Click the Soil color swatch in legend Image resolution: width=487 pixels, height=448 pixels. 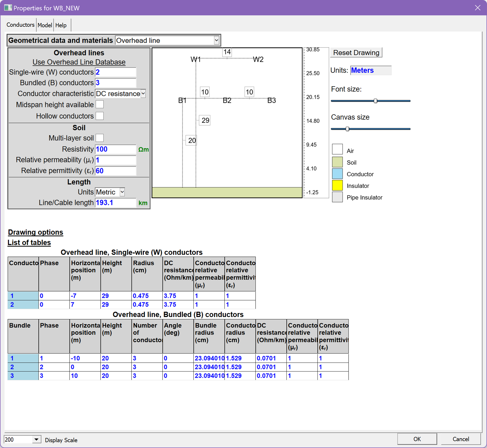click(337, 162)
